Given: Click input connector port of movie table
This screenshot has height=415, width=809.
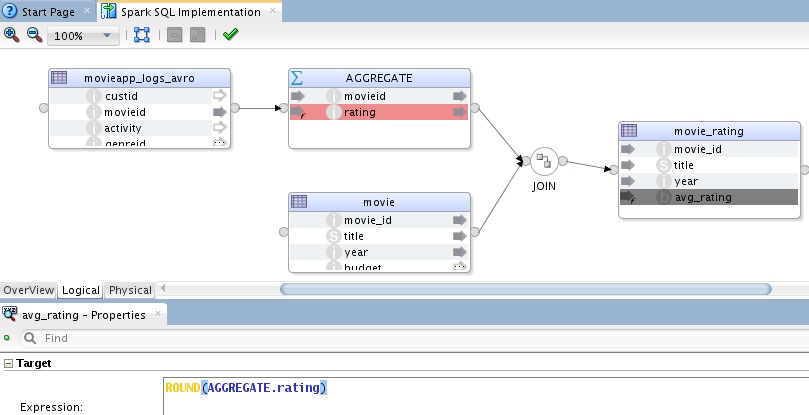Looking at the screenshot, I should tap(284, 232).
